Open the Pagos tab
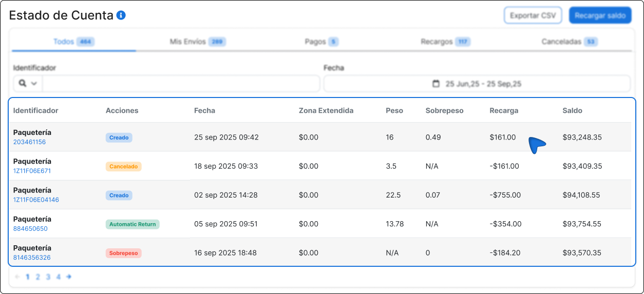644x294 pixels. pos(321,42)
